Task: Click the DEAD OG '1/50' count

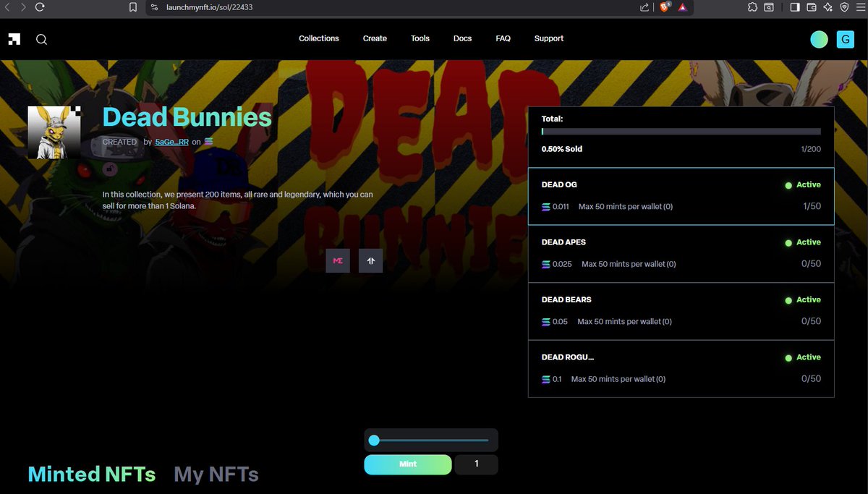Action: [812, 206]
